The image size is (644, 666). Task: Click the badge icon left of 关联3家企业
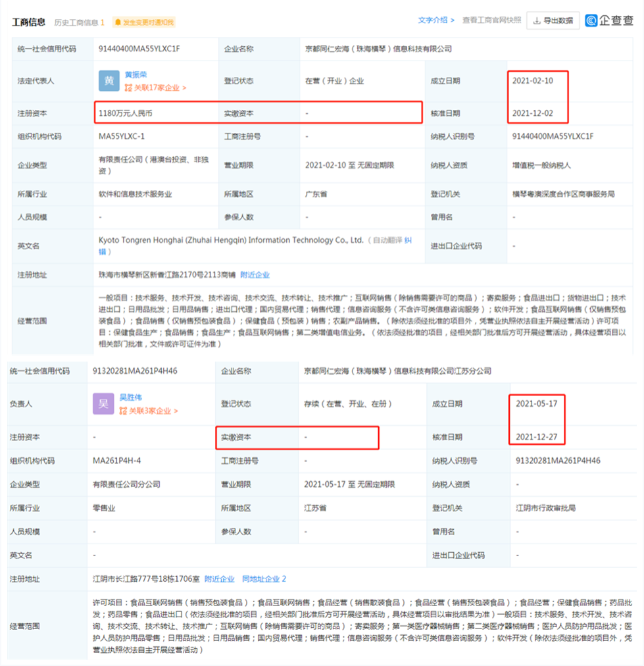pyautogui.click(x=124, y=411)
